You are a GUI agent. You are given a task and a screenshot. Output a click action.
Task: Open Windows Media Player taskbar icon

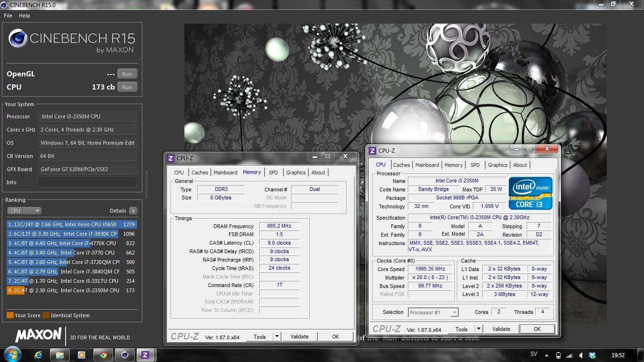(82, 355)
